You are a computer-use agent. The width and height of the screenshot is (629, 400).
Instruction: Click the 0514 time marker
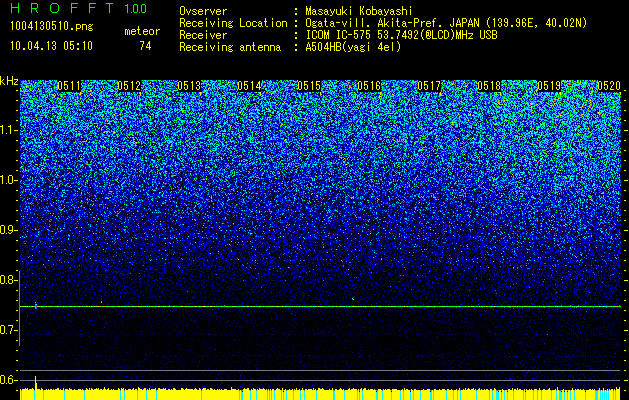249,86
